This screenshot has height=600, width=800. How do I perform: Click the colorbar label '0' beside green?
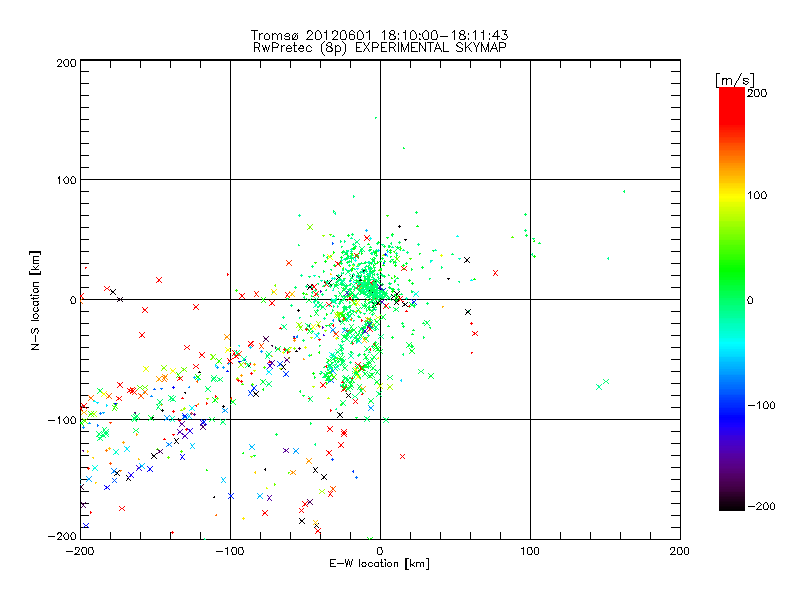750,300
